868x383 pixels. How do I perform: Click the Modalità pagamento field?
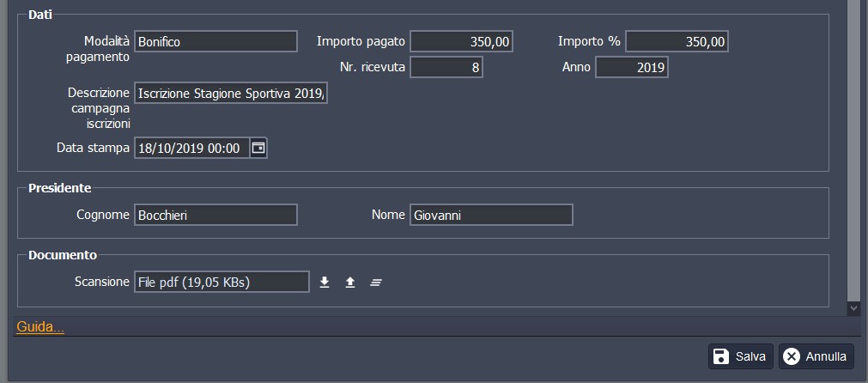click(x=215, y=41)
